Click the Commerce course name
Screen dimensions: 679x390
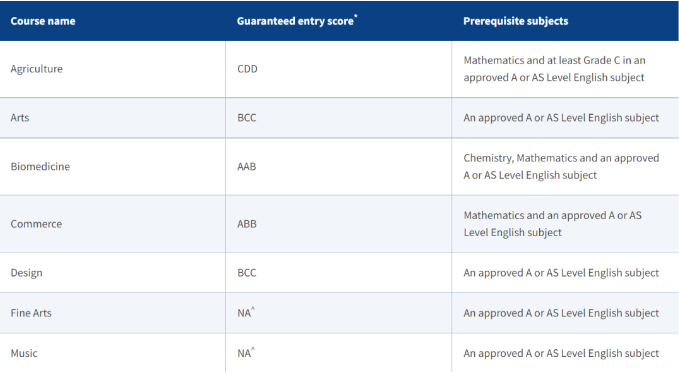pyautogui.click(x=36, y=224)
